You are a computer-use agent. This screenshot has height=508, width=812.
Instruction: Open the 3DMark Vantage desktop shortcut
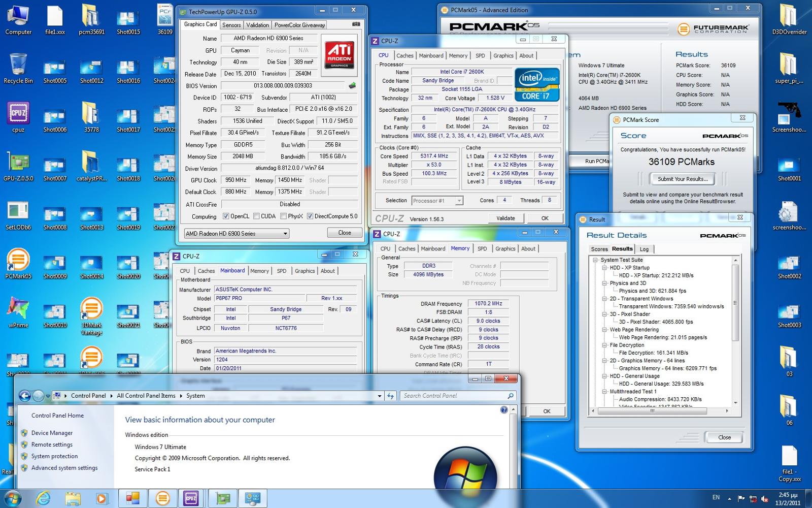tap(91, 316)
